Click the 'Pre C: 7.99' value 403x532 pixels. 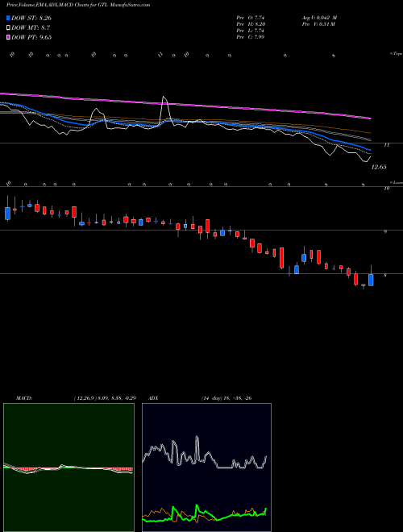tap(251, 37)
